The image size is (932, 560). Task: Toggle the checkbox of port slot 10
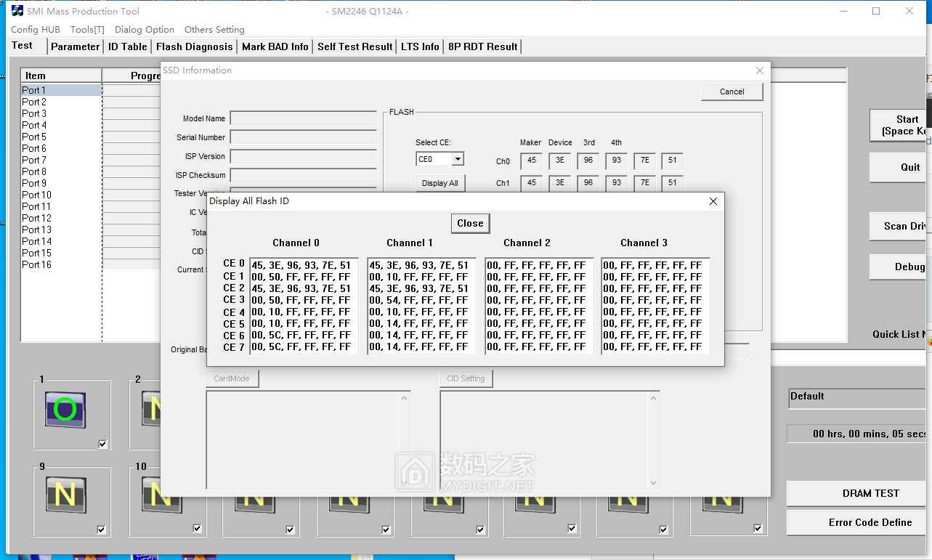197,528
